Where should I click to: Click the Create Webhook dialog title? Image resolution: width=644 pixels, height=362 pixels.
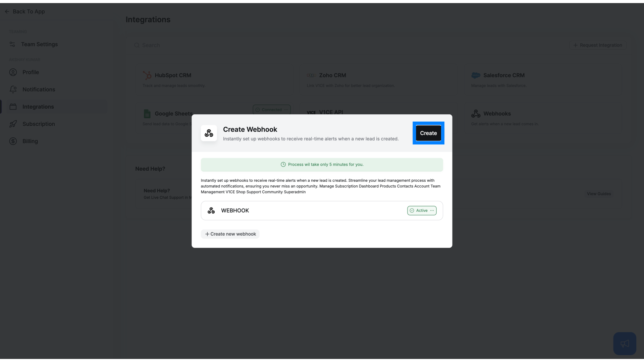(x=250, y=129)
